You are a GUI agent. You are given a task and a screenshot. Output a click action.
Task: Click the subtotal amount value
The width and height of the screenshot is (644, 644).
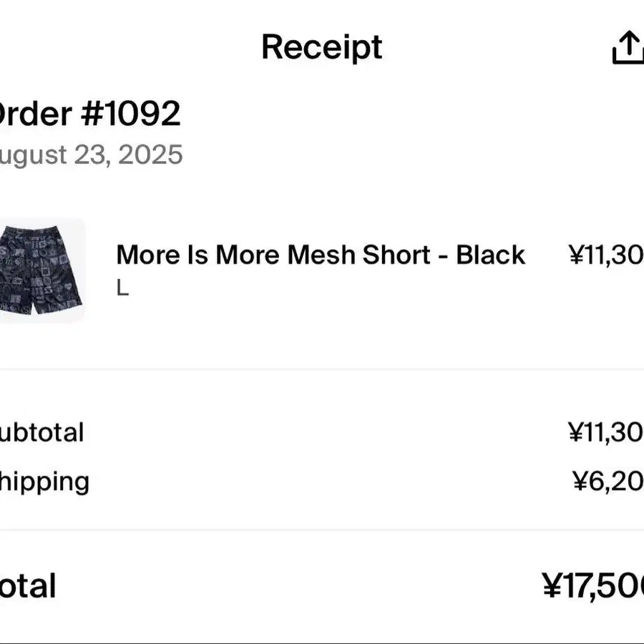606,432
